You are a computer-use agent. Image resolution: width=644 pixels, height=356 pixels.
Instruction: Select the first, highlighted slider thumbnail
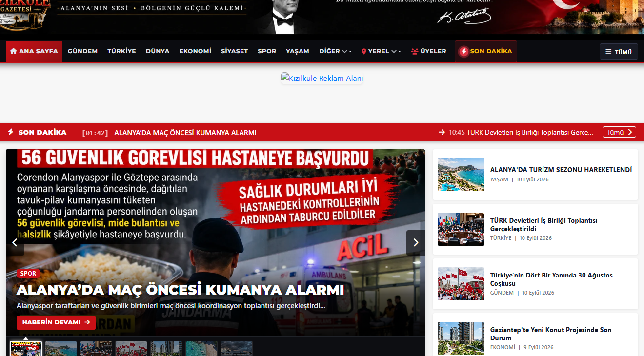pyautogui.click(x=26, y=348)
